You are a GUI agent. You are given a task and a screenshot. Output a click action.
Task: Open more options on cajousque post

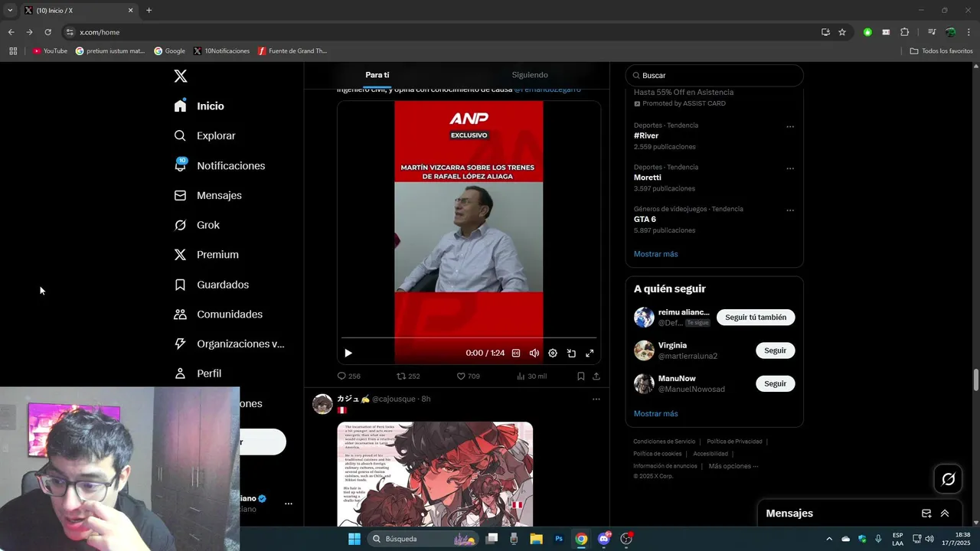tap(596, 399)
